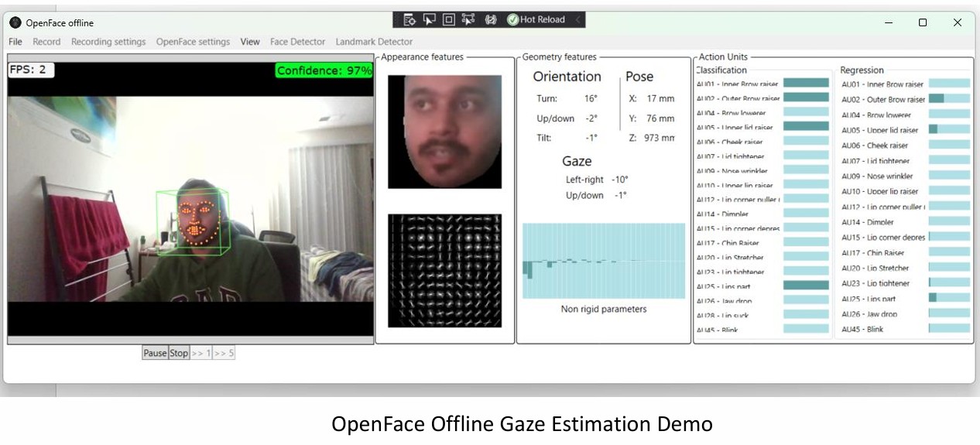
Task: Click the XAML Hot Reload settings icon
Action: pyautogui.click(x=490, y=19)
